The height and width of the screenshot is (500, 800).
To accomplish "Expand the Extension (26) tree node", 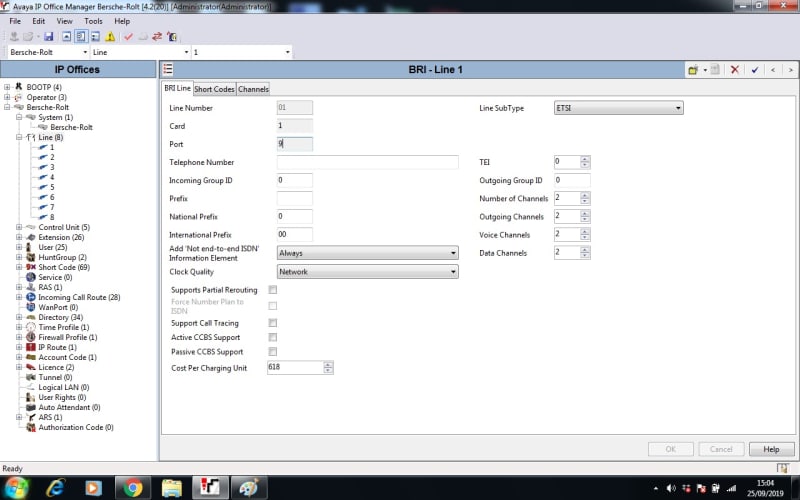I will 19,237.
